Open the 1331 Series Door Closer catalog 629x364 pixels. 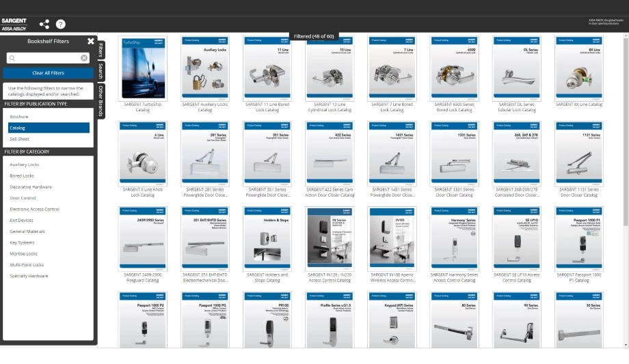point(454,154)
